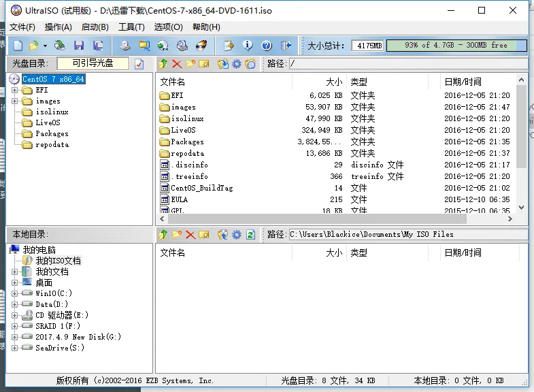Screen dimensions: 534x392
Task: Open the dropdown arrow next to Open icon
Action: (x=45, y=46)
